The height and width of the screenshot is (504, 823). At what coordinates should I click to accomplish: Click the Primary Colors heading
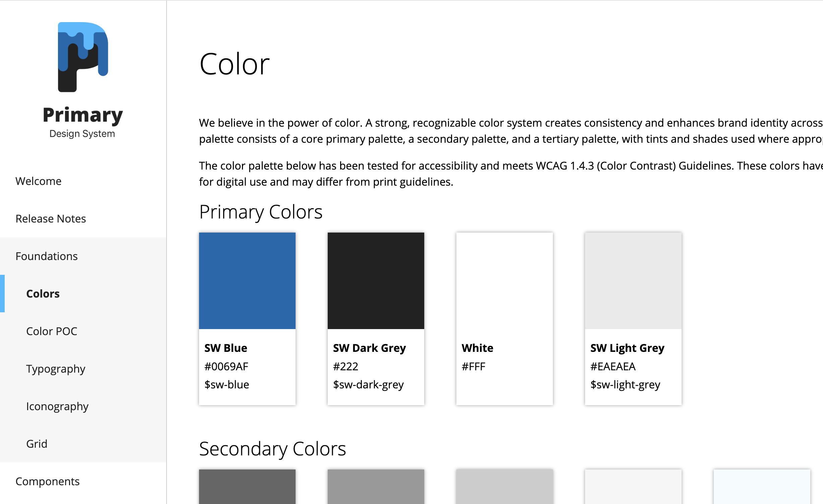click(x=261, y=212)
